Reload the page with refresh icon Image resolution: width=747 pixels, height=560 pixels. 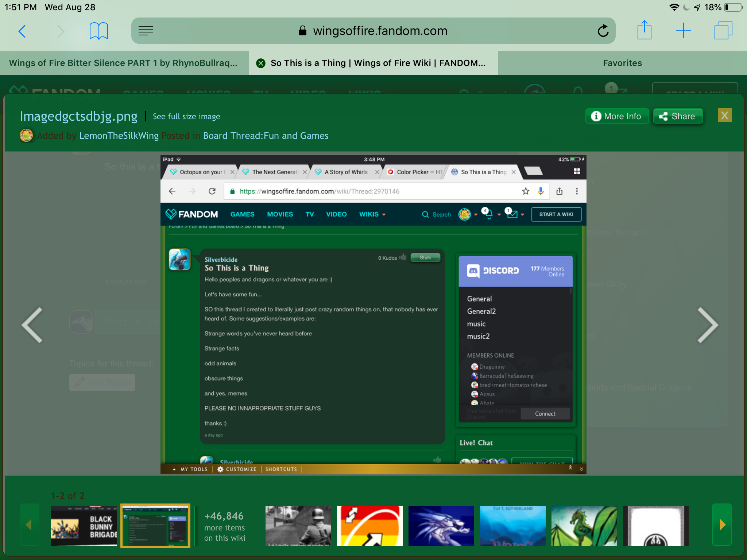coord(603,31)
